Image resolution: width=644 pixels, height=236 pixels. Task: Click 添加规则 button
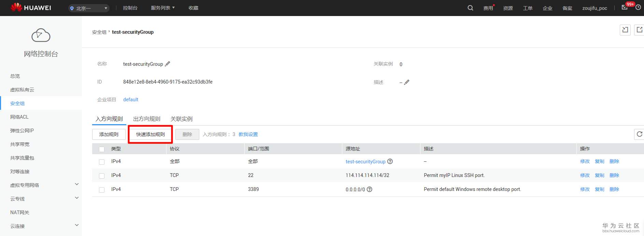point(109,134)
